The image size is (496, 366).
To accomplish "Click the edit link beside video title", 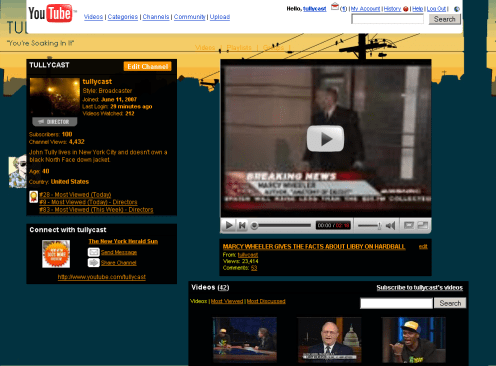I will (423, 247).
